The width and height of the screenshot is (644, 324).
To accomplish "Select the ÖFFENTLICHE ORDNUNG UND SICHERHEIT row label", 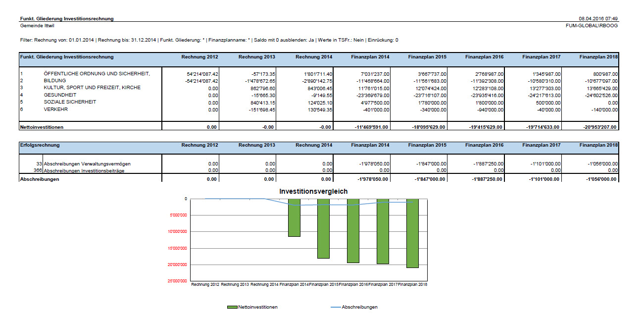I will pos(97,74).
